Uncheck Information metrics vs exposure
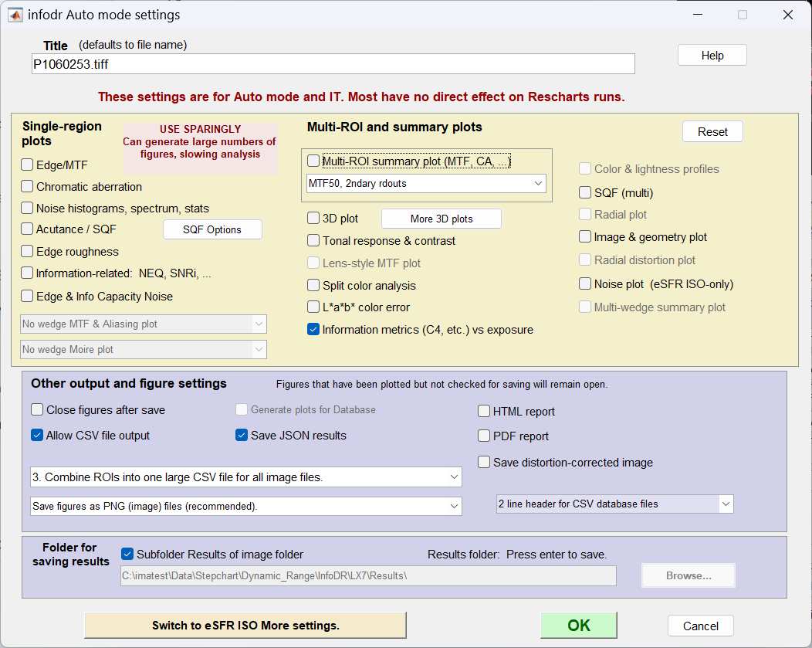The image size is (812, 648). click(313, 330)
